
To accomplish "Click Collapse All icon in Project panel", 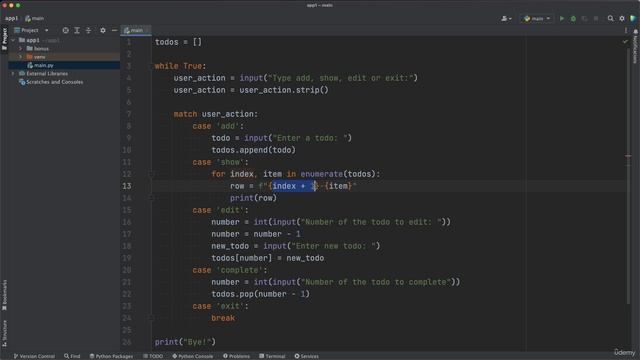I will pyautogui.click(x=88, y=30).
